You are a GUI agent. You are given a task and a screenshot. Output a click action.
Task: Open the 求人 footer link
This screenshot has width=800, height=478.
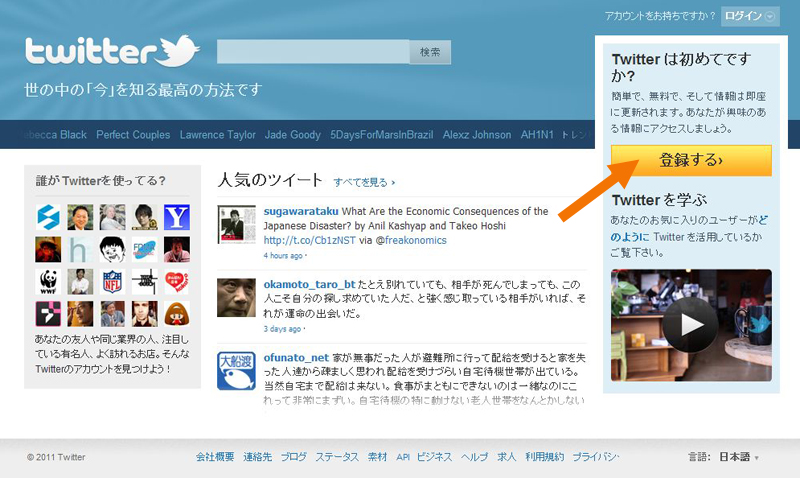[507, 457]
